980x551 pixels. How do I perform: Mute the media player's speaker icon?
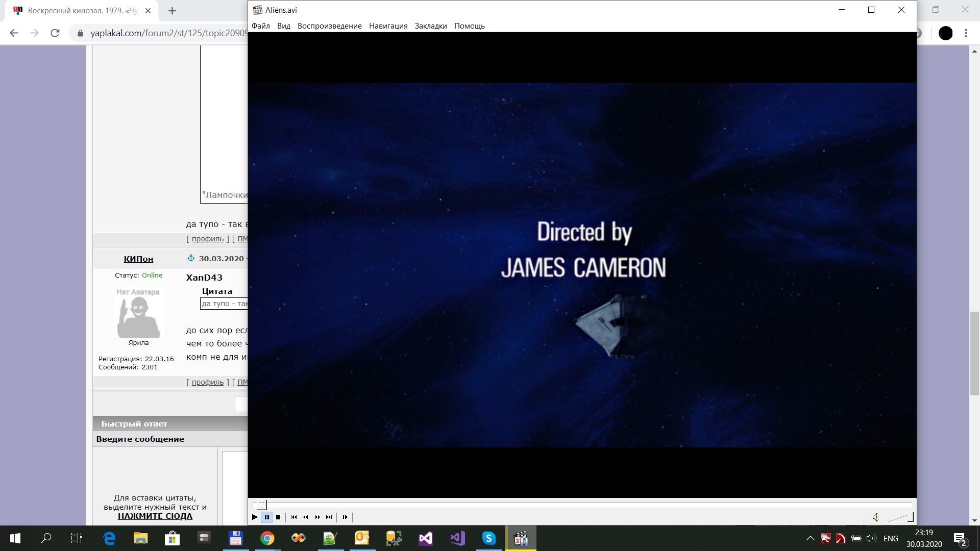pos(875,517)
